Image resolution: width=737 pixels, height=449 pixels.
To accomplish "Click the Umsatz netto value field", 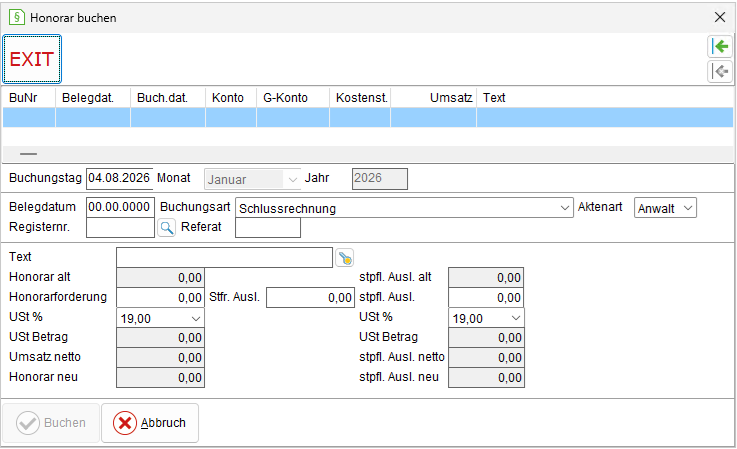I will click(160, 358).
